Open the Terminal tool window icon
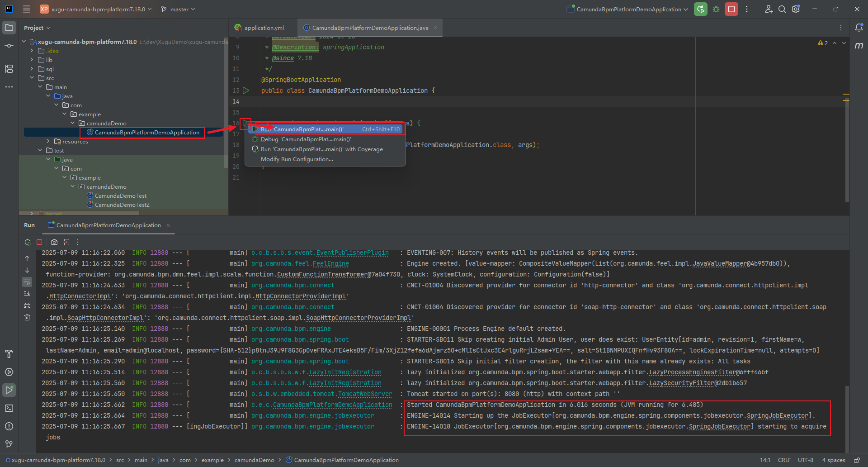868x467 pixels. (9, 408)
